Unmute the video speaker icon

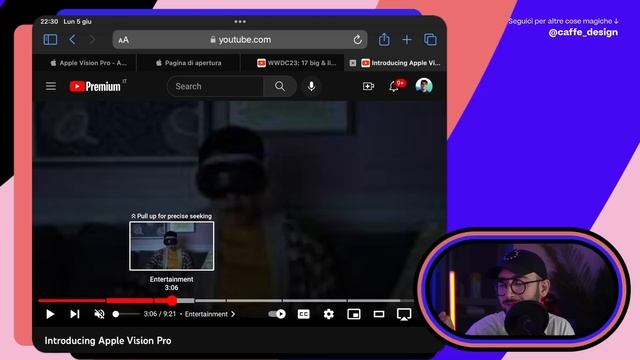(x=99, y=314)
